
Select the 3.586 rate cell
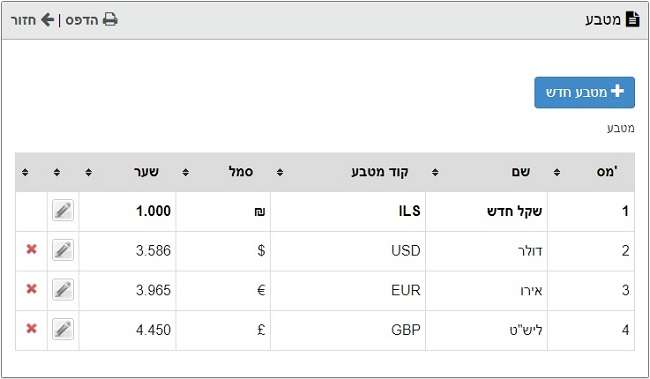pos(127,250)
